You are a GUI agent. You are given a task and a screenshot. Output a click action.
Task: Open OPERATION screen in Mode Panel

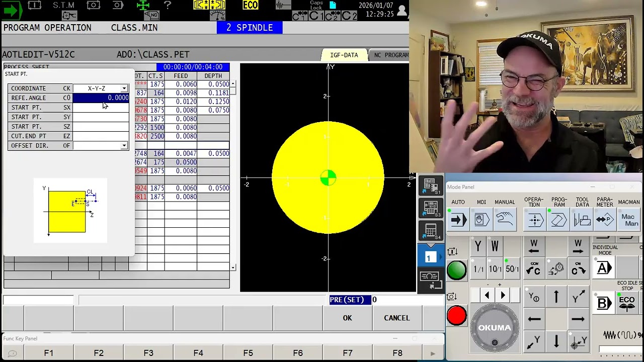coord(534,220)
